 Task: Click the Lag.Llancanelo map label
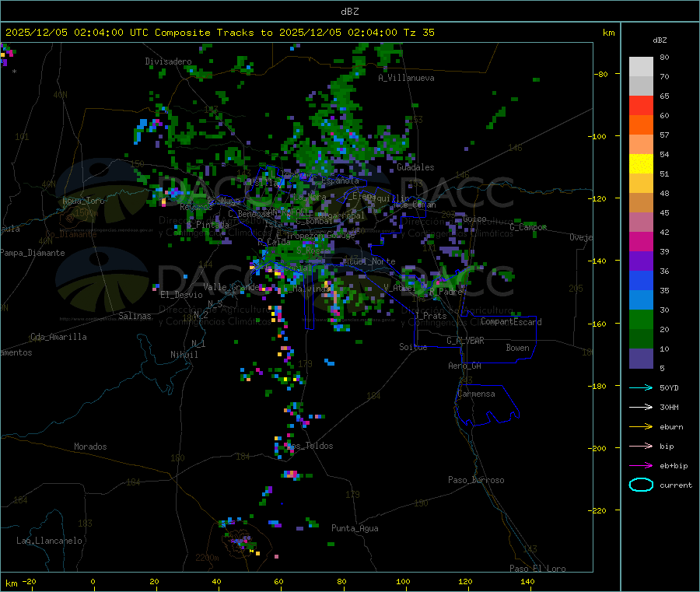pyautogui.click(x=49, y=541)
